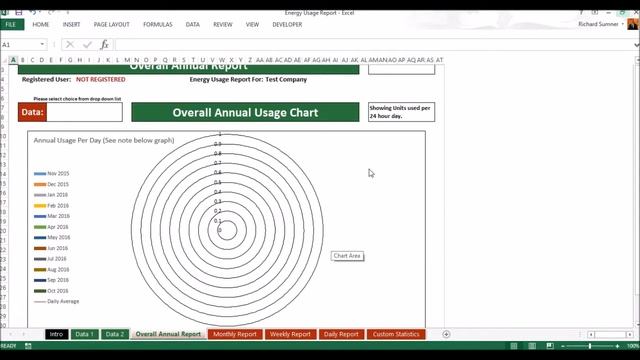The image size is (640, 360).
Task: Open the Insert Function fx button
Action: pos(104,44)
